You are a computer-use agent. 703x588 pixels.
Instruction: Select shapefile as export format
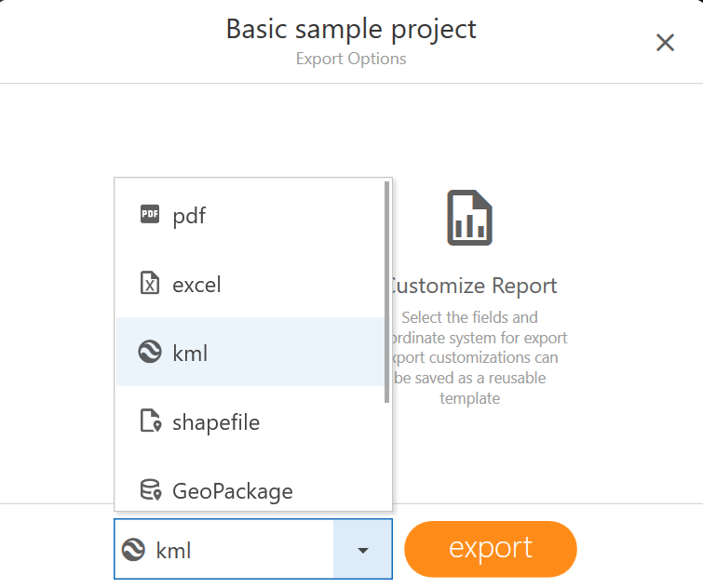216,422
